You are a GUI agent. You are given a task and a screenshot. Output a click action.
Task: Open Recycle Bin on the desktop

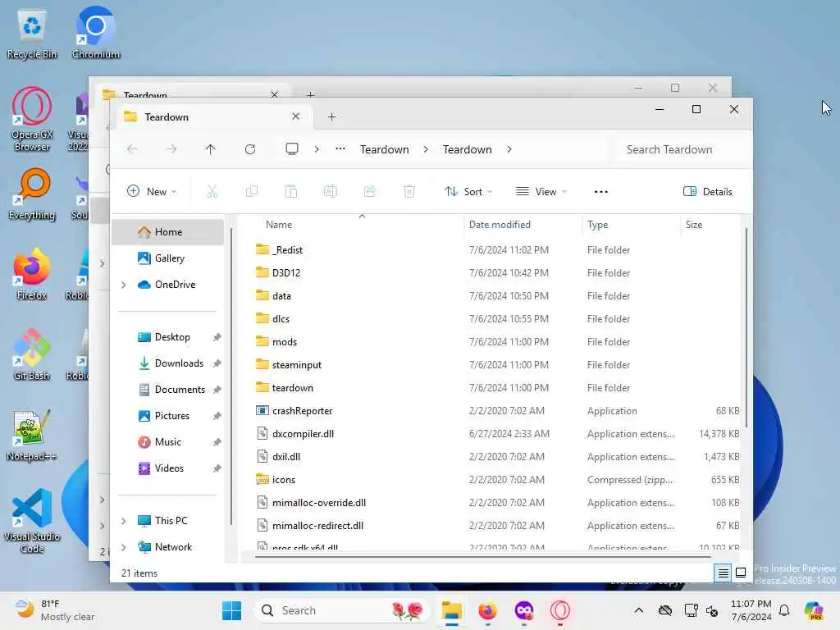click(x=32, y=35)
